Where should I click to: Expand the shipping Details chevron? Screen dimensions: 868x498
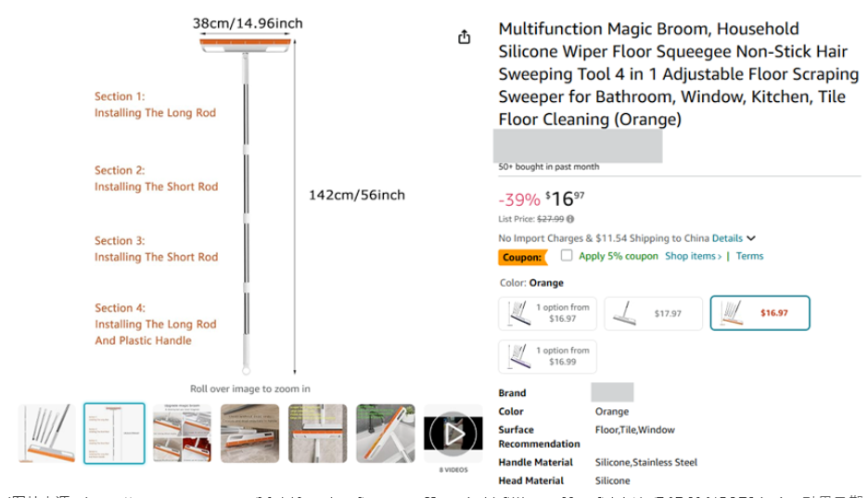751,238
